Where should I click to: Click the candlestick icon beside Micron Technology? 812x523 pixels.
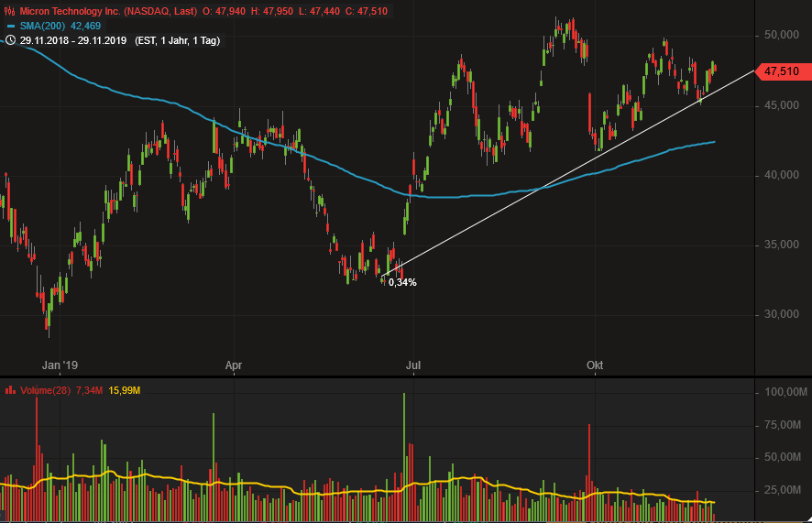(10, 12)
